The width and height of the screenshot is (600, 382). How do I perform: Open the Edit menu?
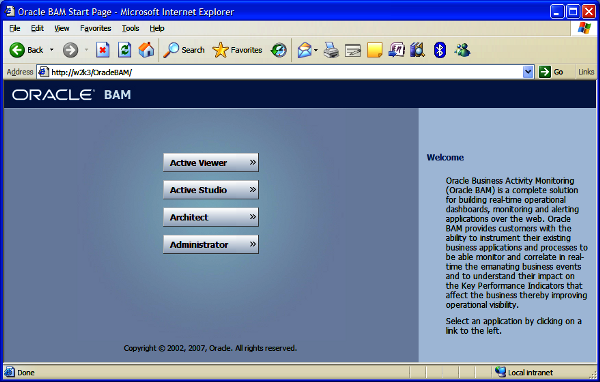[x=37, y=28]
